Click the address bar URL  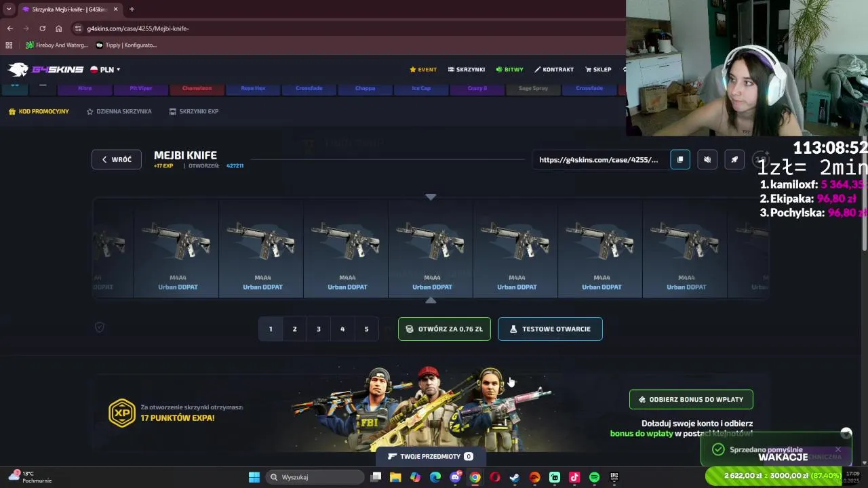138,28
